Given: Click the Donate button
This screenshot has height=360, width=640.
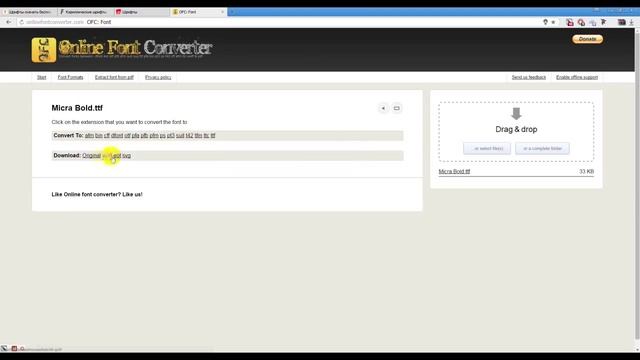Looking at the screenshot, I should 587,39.
